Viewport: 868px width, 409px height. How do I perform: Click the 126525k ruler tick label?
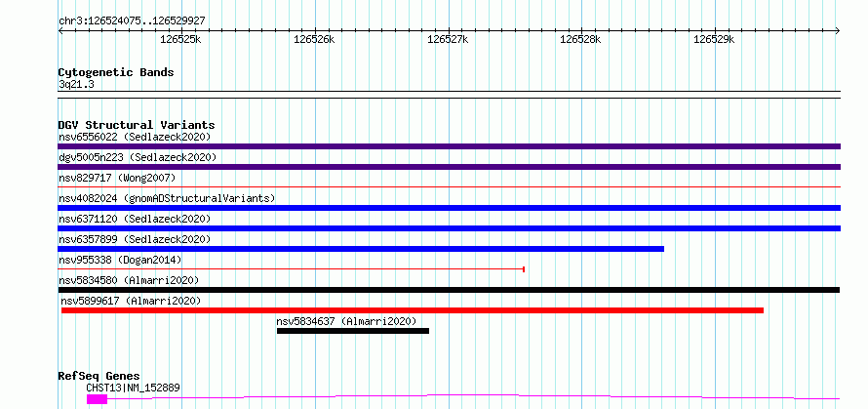coord(180,39)
